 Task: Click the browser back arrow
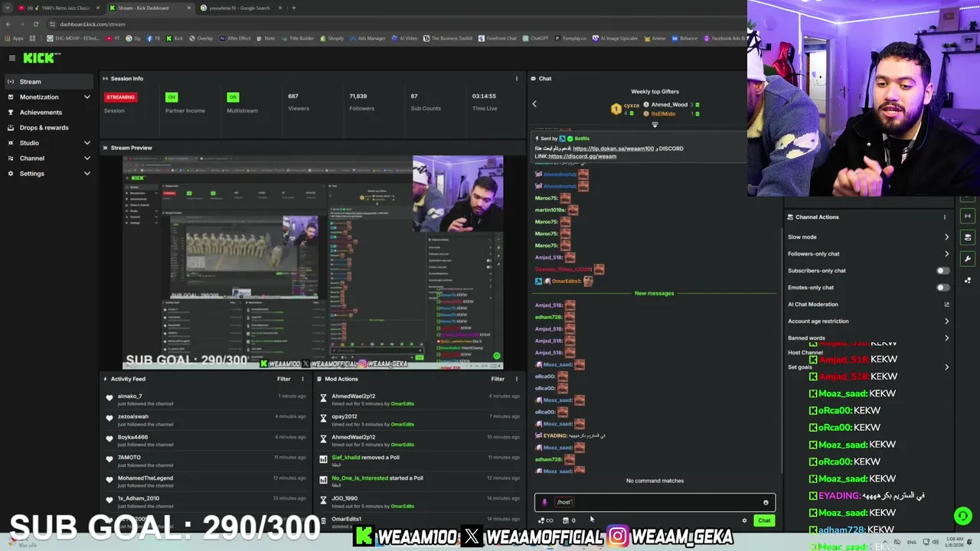[8, 24]
